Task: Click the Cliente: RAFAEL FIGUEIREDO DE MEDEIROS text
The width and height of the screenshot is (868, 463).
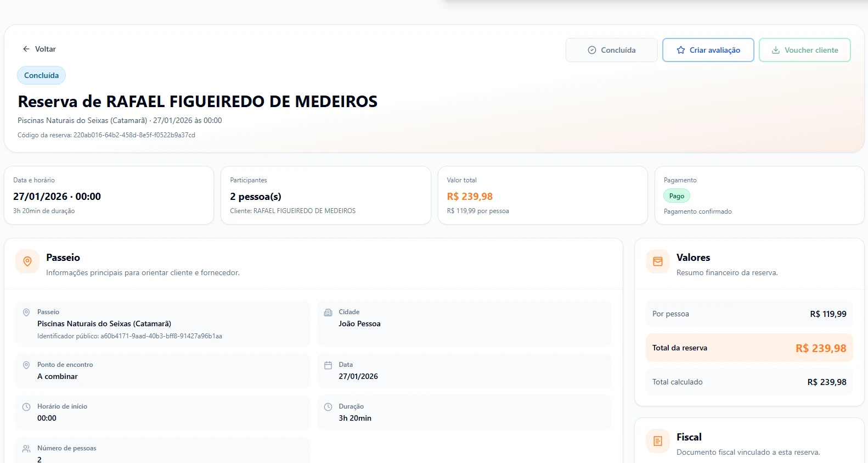Action: pyautogui.click(x=293, y=211)
